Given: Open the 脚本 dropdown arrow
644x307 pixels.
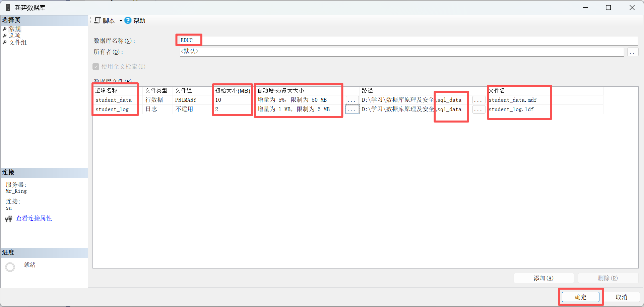Looking at the screenshot, I should pos(121,20).
